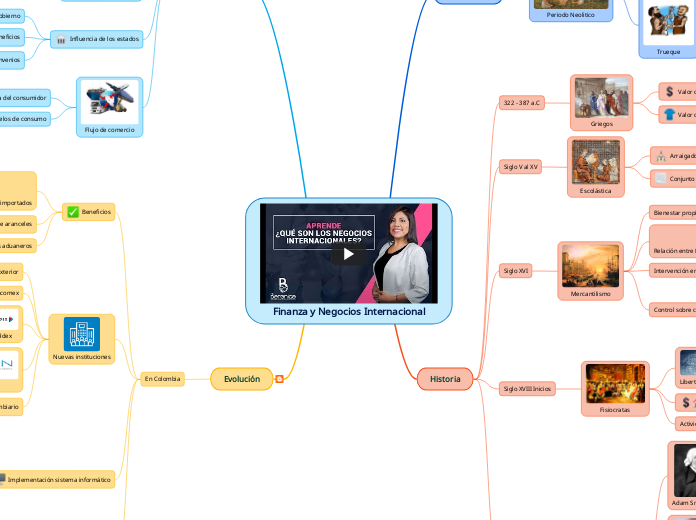Open the Griegos painting thumbnail
This screenshot has width=696, height=520.
point(601,98)
